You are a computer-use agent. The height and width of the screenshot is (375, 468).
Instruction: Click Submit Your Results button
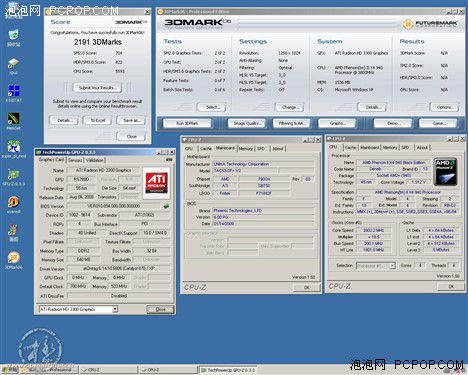[x=97, y=88]
